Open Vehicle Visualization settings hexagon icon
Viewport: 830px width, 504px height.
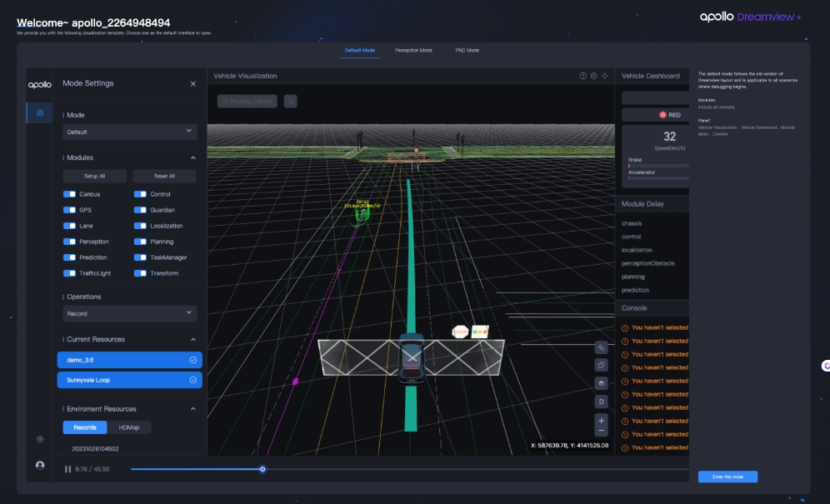pyautogui.click(x=593, y=76)
